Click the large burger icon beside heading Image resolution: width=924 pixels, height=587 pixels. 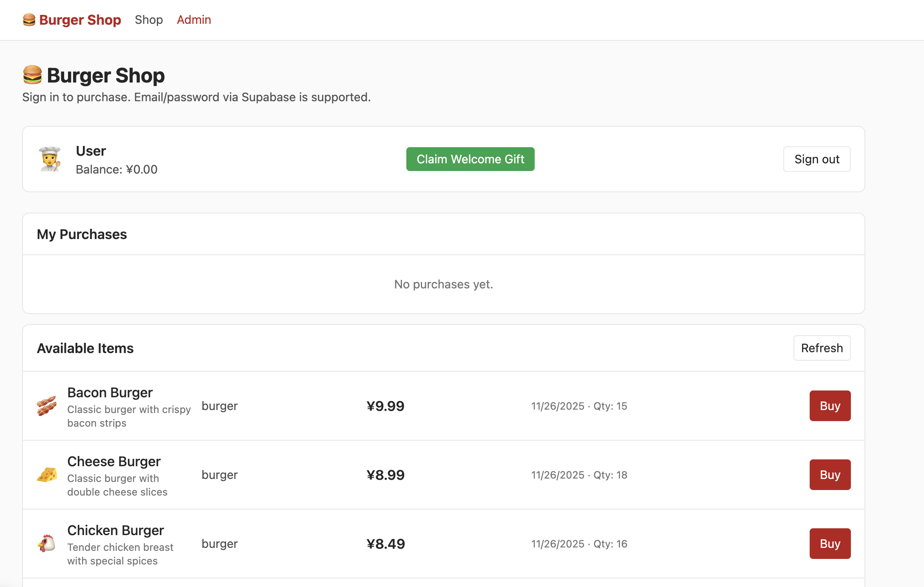pyautogui.click(x=32, y=75)
